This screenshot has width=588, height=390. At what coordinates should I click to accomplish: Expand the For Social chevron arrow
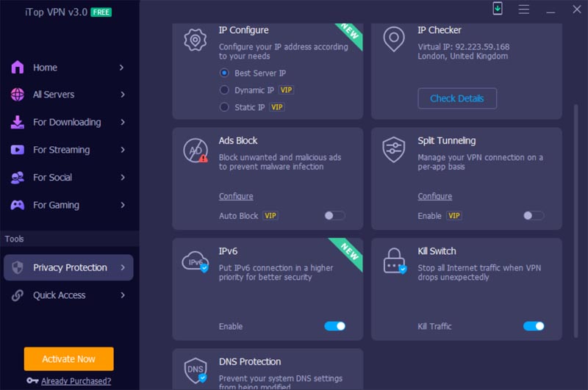pyautogui.click(x=122, y=178)
